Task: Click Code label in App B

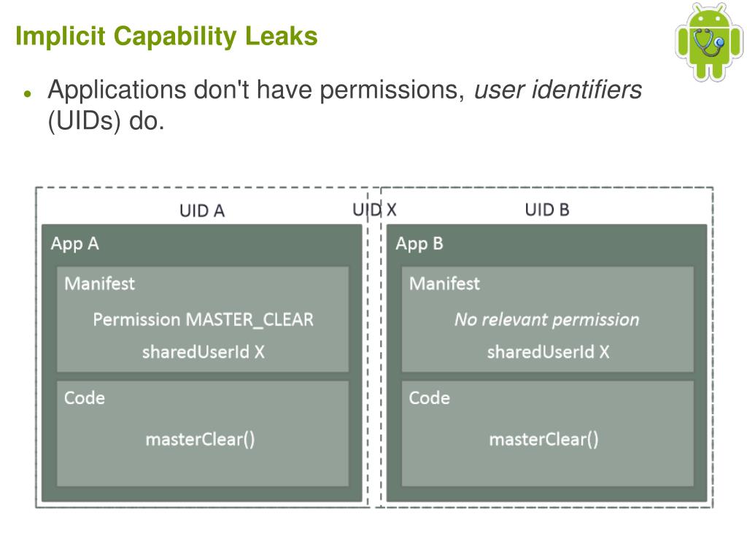Action: point(429,398)
